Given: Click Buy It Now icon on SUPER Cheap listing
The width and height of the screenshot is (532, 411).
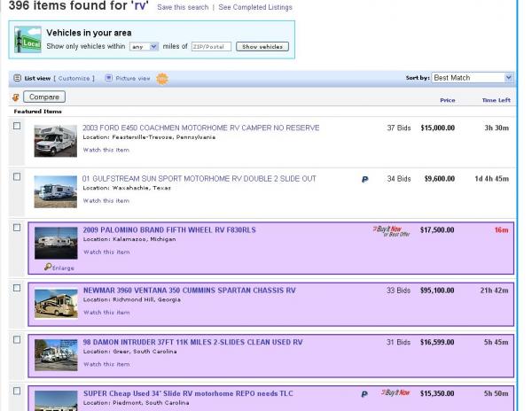Looking at the screenshot, I should point(395,392).
